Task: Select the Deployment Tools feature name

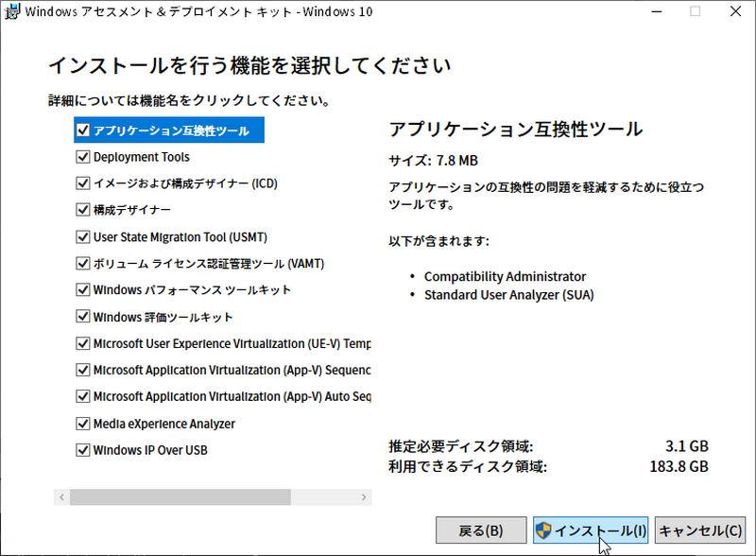Action: tap(141, 157)
